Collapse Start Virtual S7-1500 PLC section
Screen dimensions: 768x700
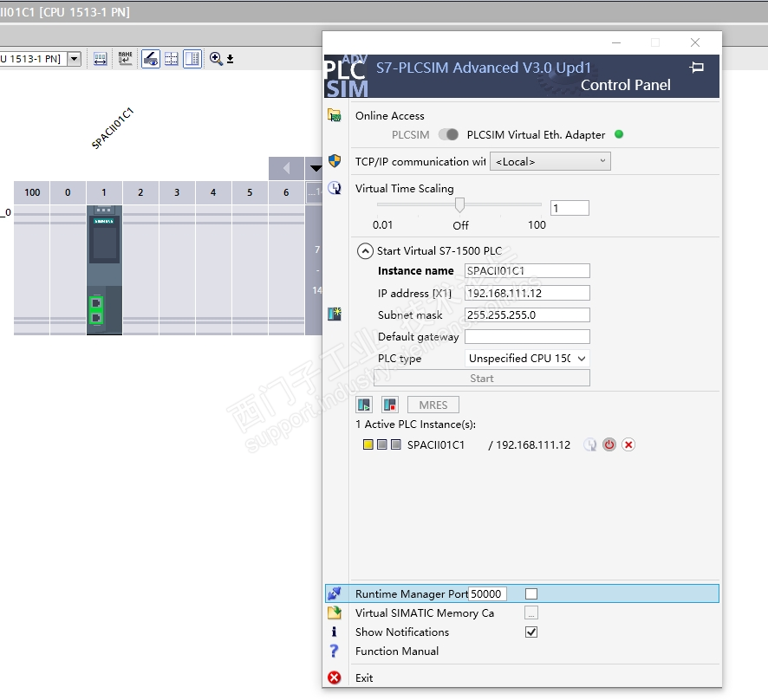pyautogui.click(x=365, y=251)
